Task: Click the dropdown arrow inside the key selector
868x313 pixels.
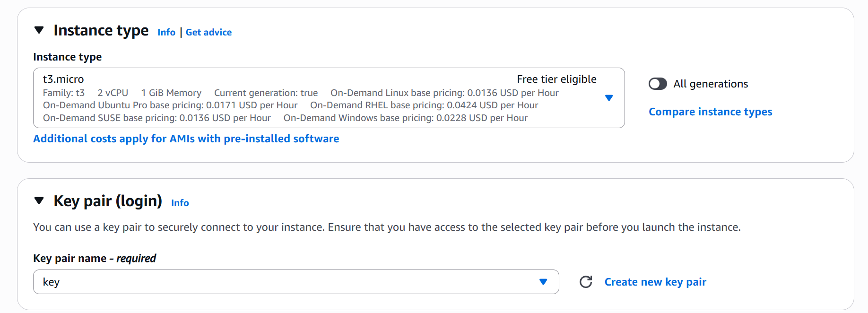Action: pyautogui.click(x=543, y=282)
